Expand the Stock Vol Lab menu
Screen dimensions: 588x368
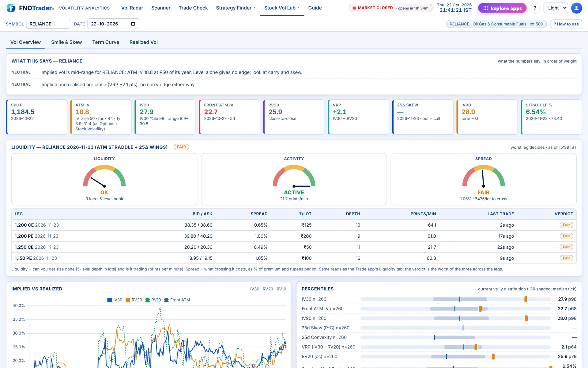point(282,8)
